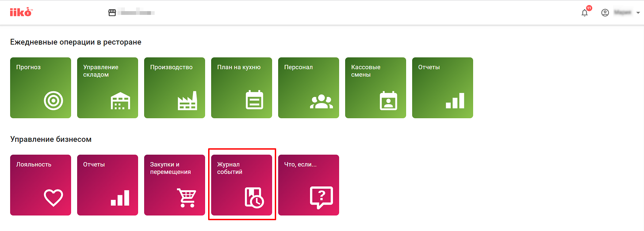Open the Кассовые смены tile
This screenshot has width=644, height=231.
(376, 88)
